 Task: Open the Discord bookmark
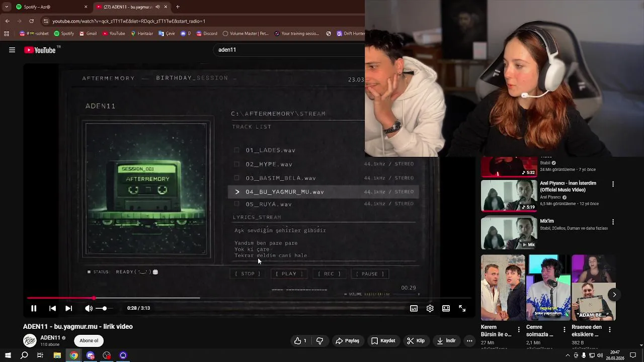point(207,34)
